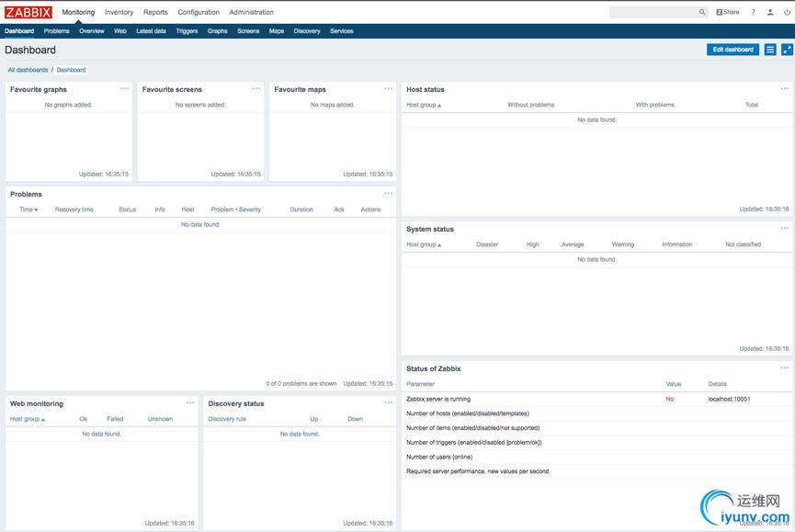Click 'Disaster' severity column header
The width and height of the screenshot is (795, 532).
[x=487, y=244]
